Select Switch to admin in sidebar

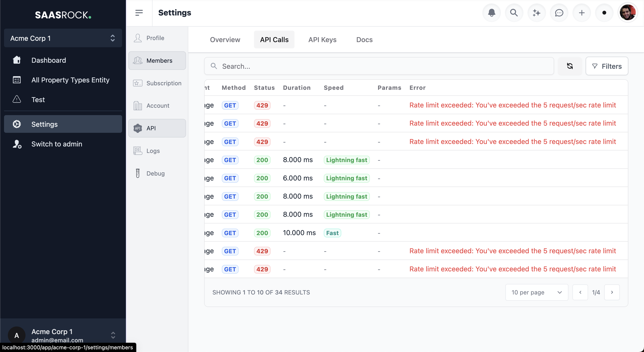tap(57, 144)
